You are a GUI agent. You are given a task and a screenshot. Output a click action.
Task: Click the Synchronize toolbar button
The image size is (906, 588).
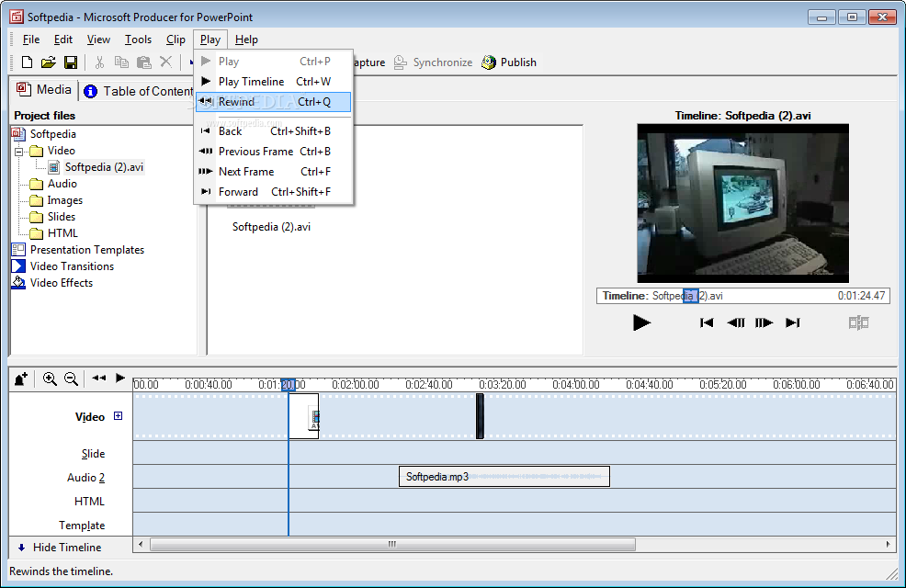(x=433, y=62)
